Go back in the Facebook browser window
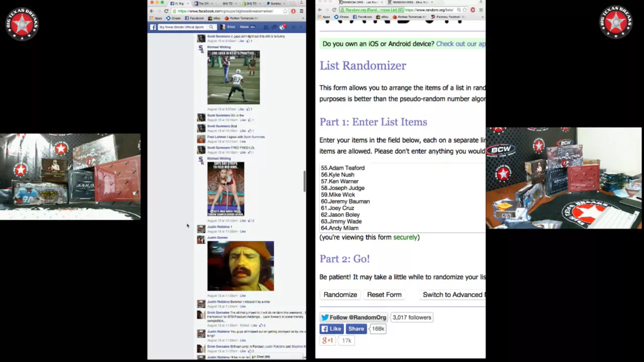 [x=152, y=11]
